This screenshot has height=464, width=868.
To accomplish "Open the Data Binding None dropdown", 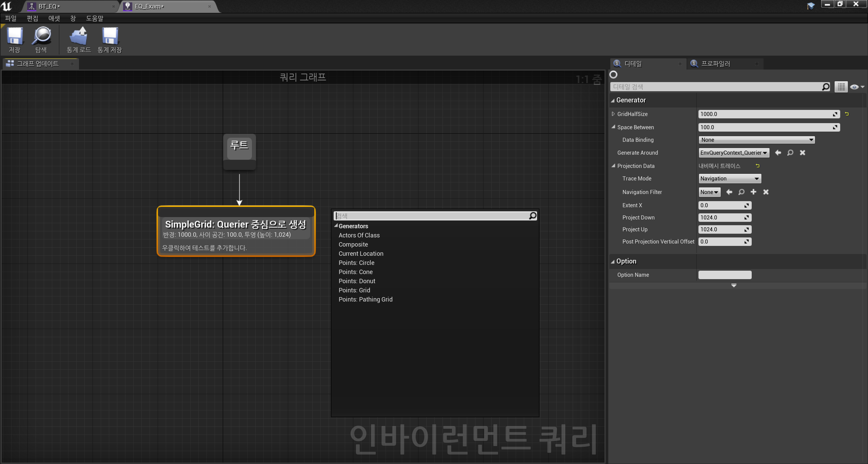I will [756, 140].
